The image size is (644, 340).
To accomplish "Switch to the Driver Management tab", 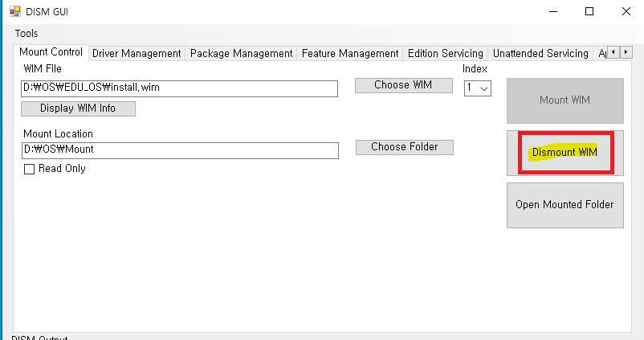I will [137, 53].
